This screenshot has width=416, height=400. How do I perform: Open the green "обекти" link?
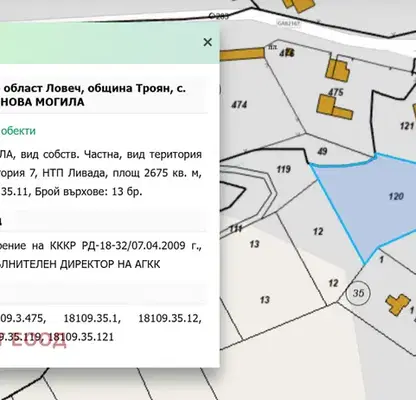click(18, 131)
